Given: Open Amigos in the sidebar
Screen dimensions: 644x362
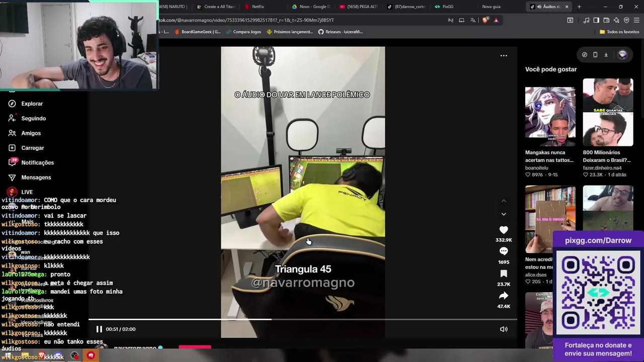Looking at the screenshot, I should (31, 133).
